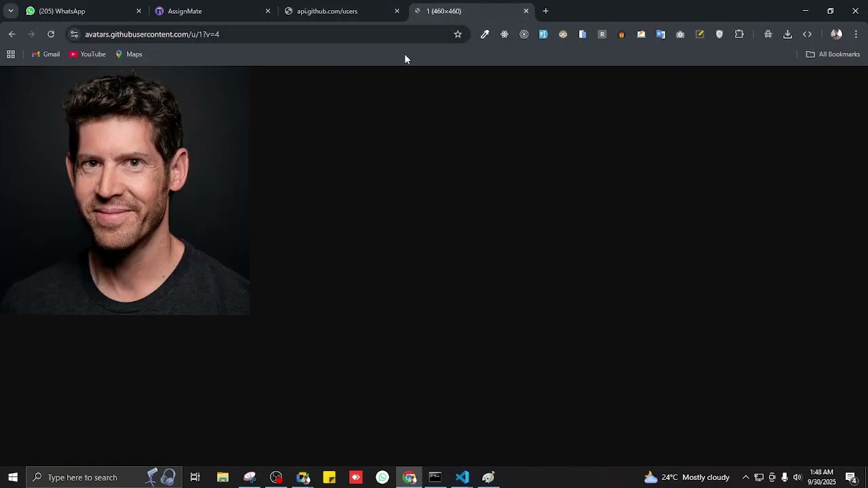The width and height of the screenshot is (868, 488).
Task: Open the Maps bookmark
Action: [128, 54]
